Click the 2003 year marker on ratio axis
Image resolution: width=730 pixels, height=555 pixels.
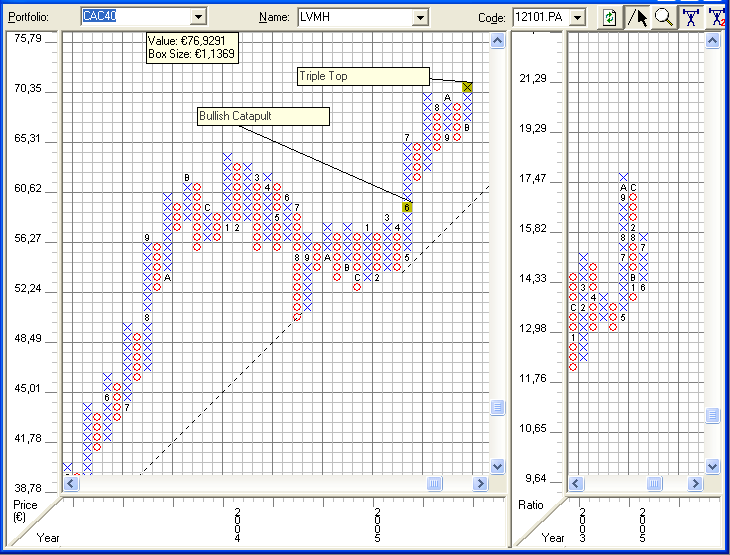coord(583,525)
